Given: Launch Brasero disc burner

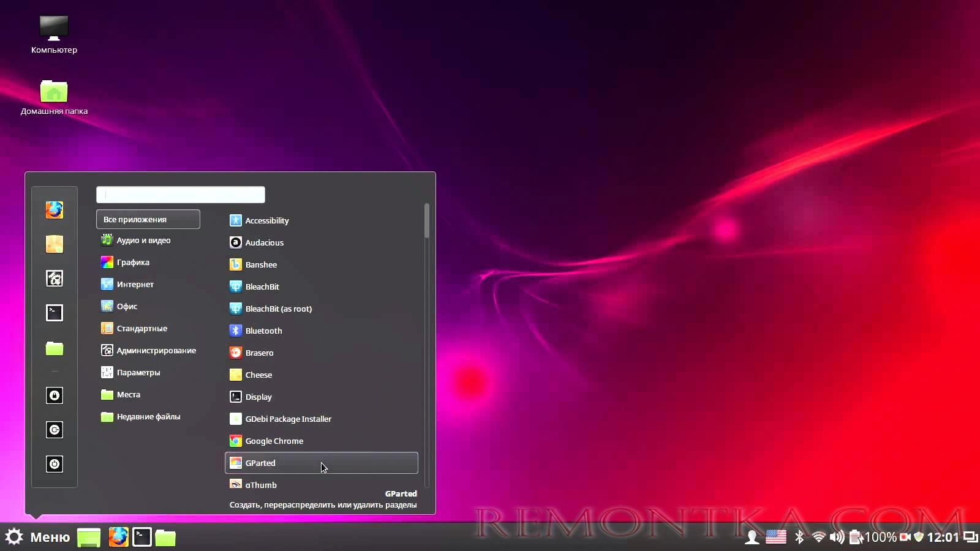Looking at the screenshot, I should 259,353.
